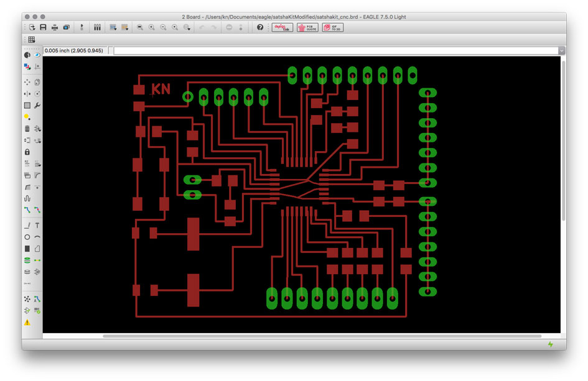Click the PCB Quote button
Image resolution: width=588 pixels, height=381 pixels.
(307, 27)
